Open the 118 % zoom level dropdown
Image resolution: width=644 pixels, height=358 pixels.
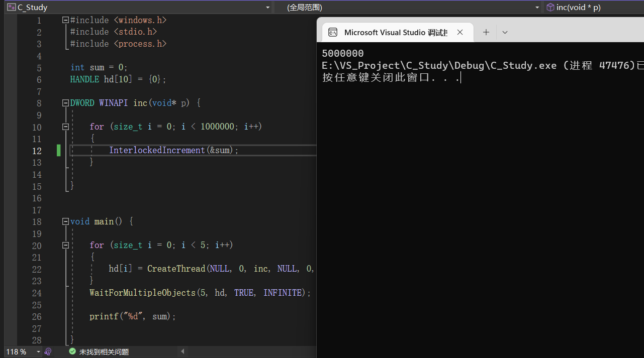[x=38, y=352]
